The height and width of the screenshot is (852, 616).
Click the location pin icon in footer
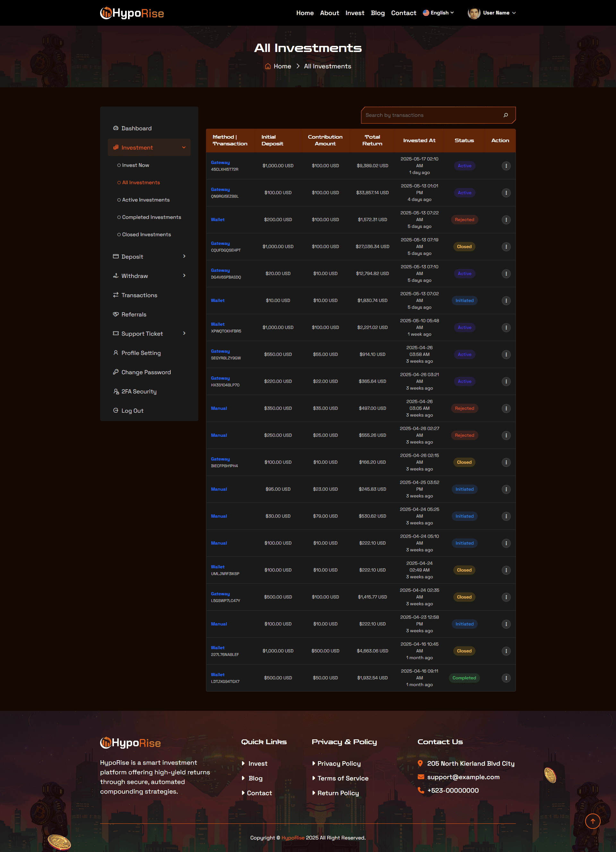click(420, 763)
